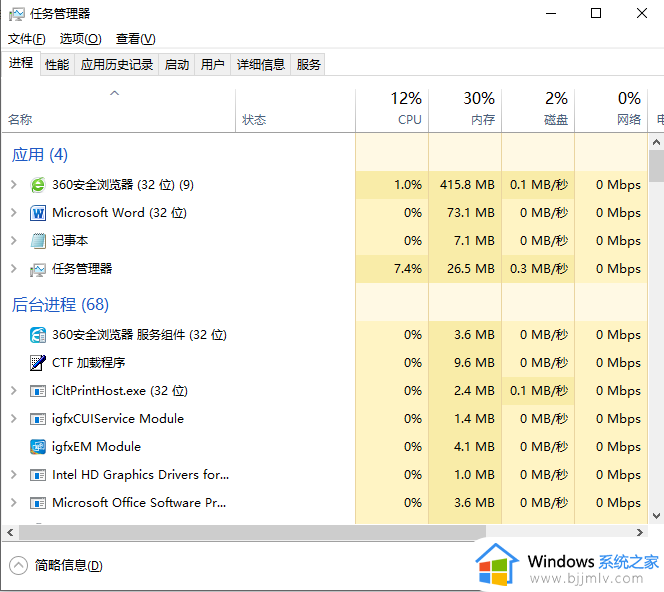The image size is (664, 592).
Task: Click the Intel HD Graphics Drivers icon
Action: (38, 475)
